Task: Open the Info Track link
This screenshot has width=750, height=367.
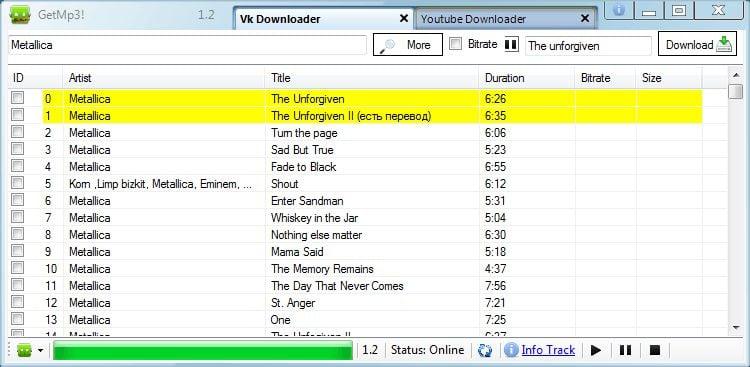Action: [x=548, y=350]
